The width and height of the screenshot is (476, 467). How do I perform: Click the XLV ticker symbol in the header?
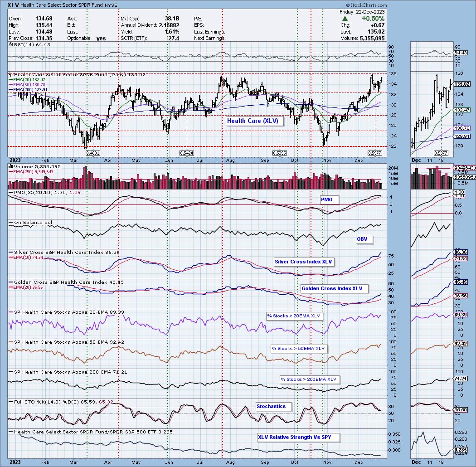13,5
